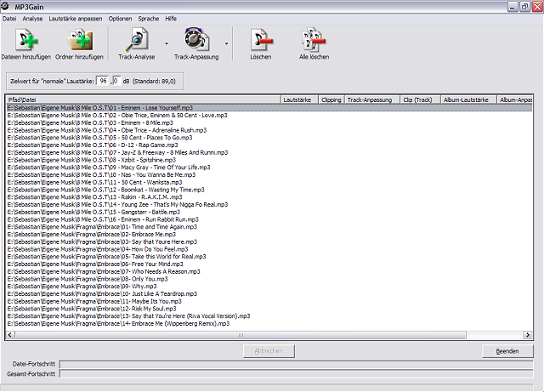Open the Optionen menu
Screen dimensions: 544x392
120,19
